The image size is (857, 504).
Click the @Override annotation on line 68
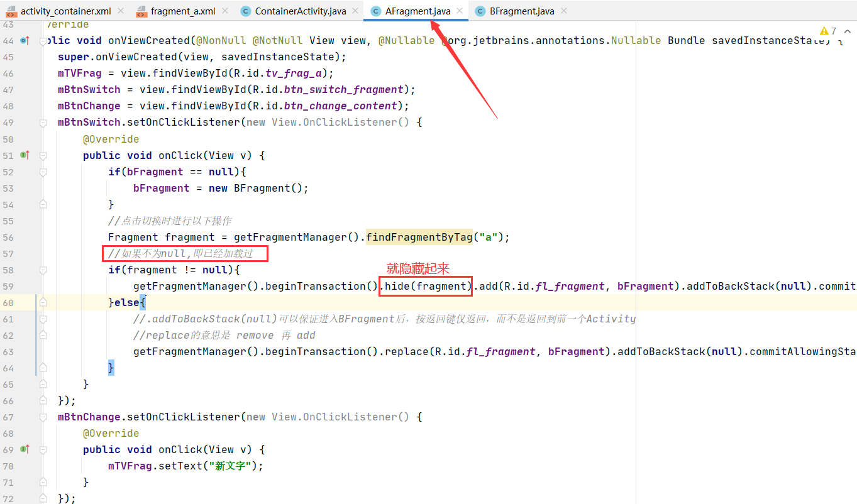coord(111,433)
